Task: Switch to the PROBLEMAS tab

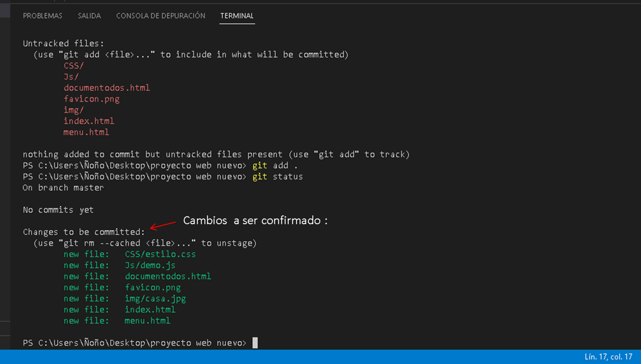Action: coord(42,16)
